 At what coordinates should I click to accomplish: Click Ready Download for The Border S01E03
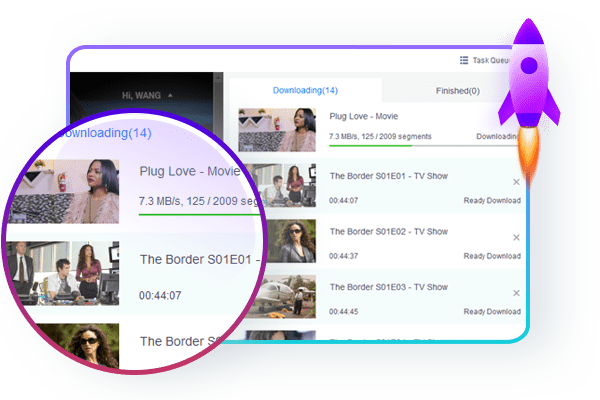pyautogui.click(x=492, y=312)
